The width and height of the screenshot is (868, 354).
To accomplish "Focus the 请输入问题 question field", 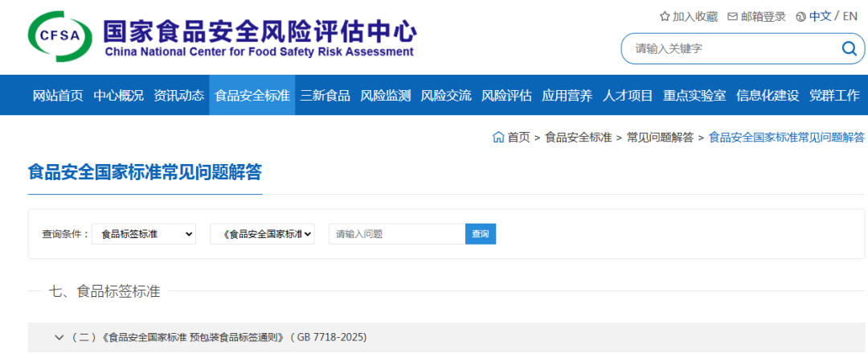I will 397,234.
